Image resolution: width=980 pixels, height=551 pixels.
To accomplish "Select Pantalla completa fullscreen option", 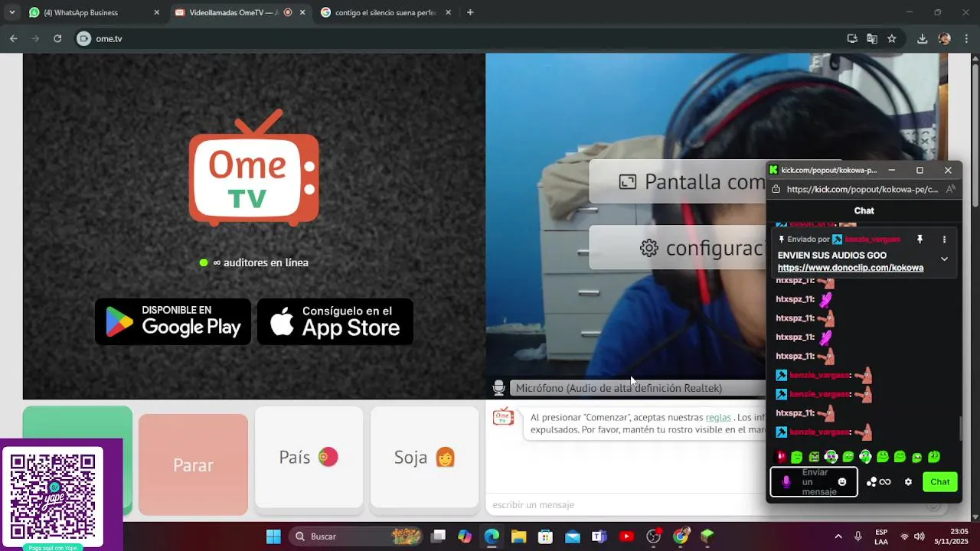I will (678, 181).
